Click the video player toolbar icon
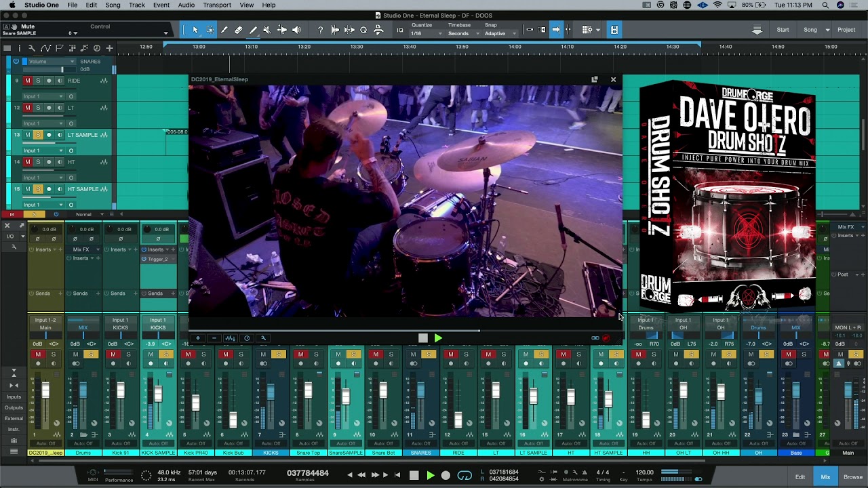 (x=614, y=30)
